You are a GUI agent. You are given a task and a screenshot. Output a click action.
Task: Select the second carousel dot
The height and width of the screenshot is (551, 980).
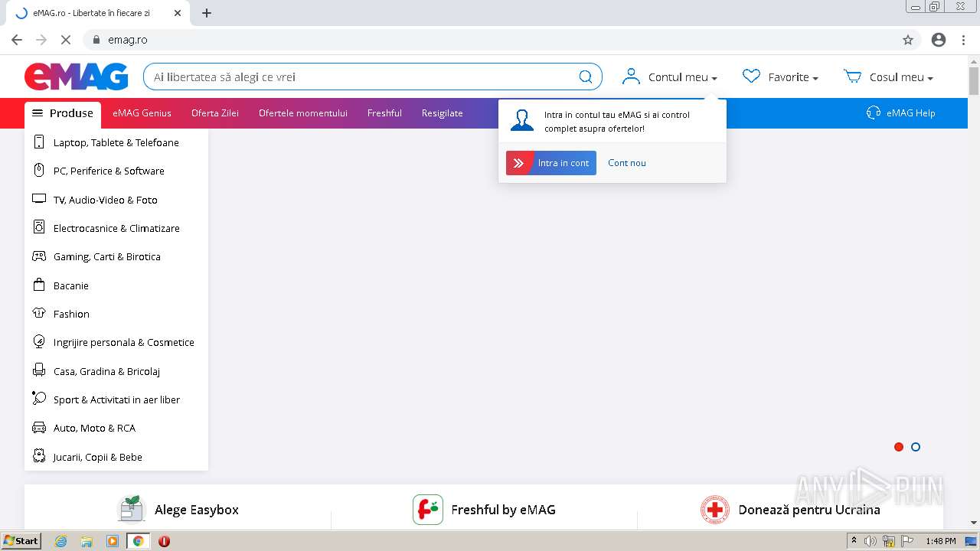916,447
